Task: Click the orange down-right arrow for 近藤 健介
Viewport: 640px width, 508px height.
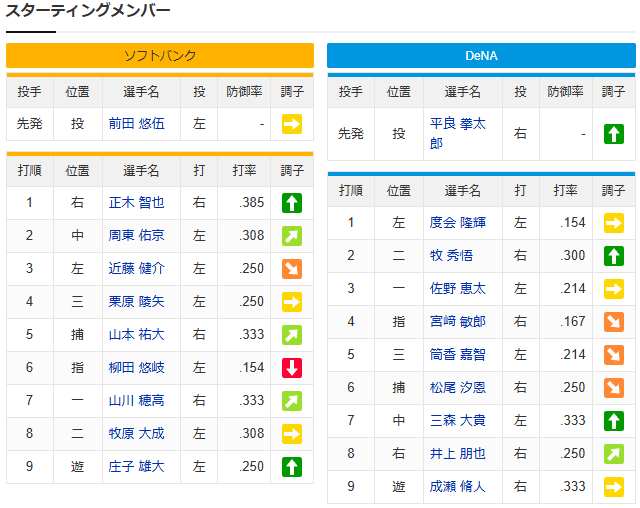Action: coord(292,269)
